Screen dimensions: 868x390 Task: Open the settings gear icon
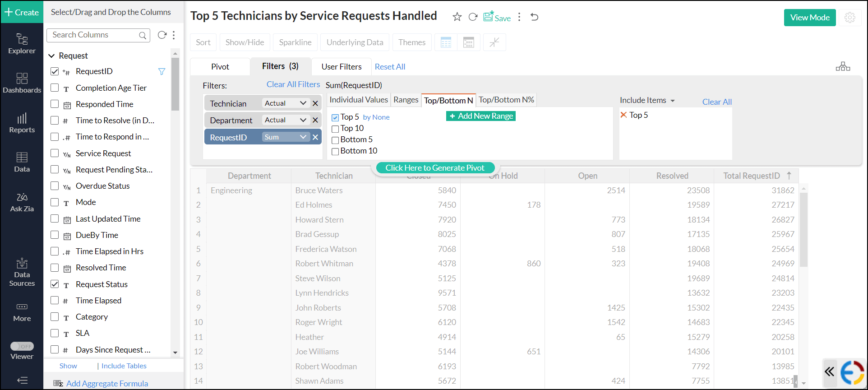click(x=850, y=18)
